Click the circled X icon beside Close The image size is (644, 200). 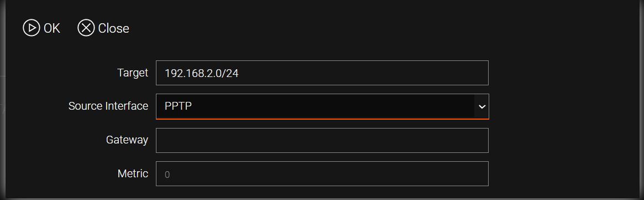pyautogui.click(x=86, y=28)
